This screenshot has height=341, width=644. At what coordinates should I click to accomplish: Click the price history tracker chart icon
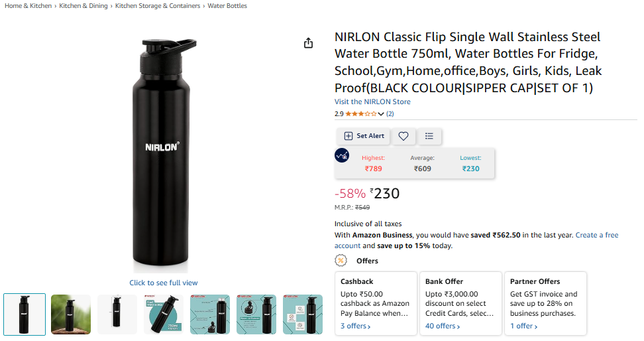click(343, 155)
